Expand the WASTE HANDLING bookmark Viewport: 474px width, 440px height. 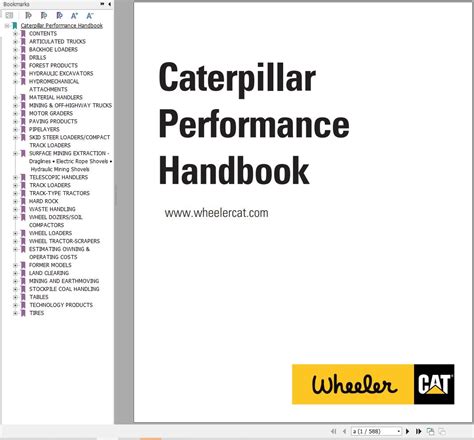tap(15, 209)
